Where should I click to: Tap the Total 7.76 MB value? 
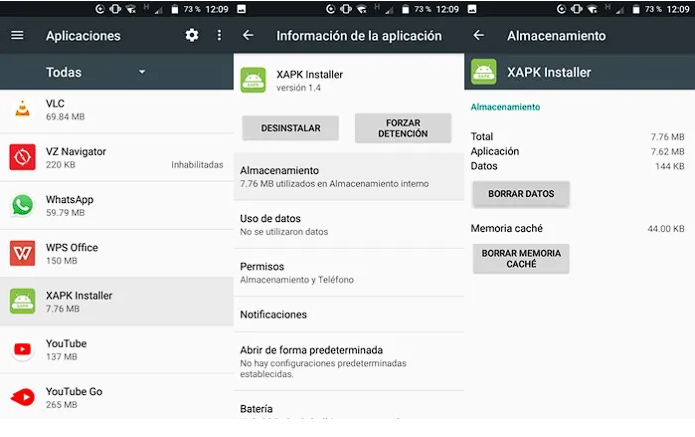tap(667, 137)
